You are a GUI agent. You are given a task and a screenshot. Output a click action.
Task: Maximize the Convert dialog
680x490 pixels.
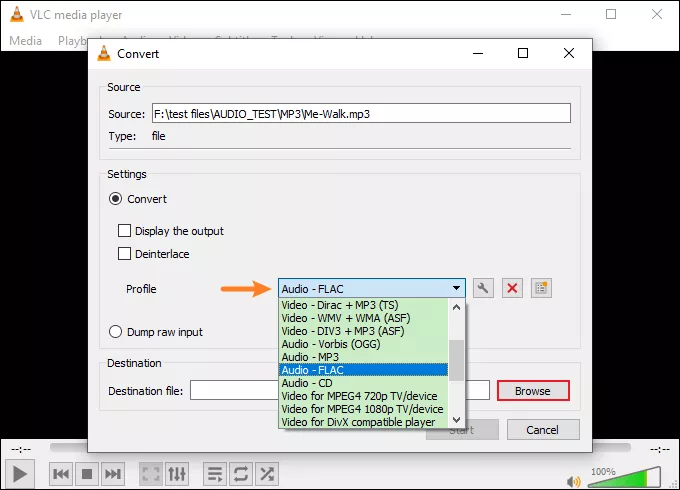[523, 53]
